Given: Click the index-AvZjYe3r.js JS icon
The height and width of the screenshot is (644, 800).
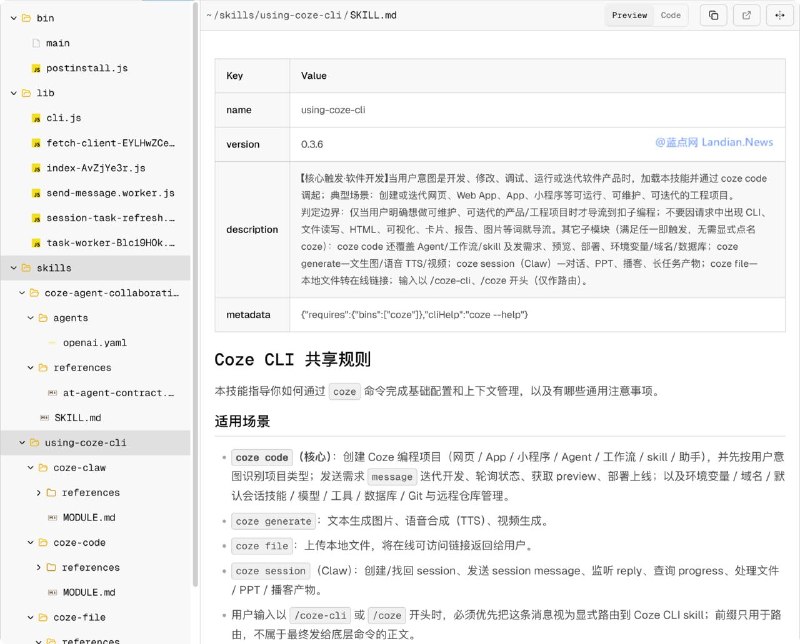Looking at the screenshot, I should 36,168.
